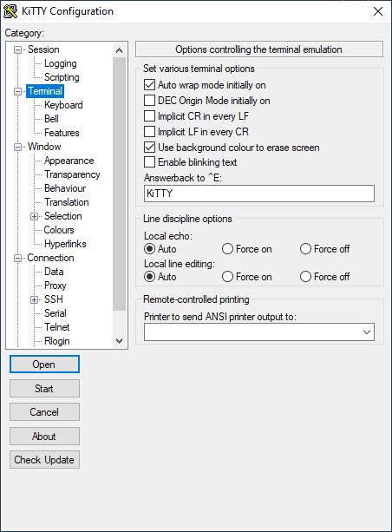This screenshot has width=392, height=532.
Task: Click the Open button
Action: point(44,365)
